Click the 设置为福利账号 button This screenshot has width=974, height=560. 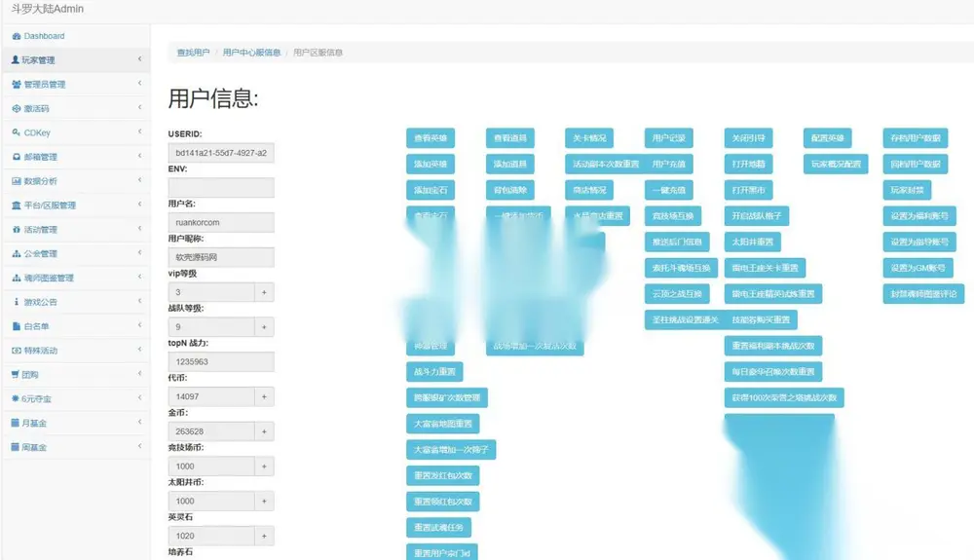click(x=919, y=216)
